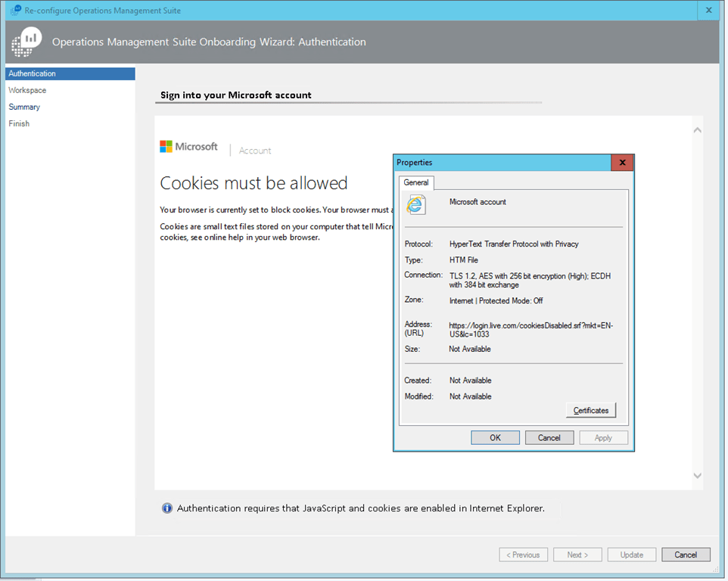Click the 'Your browser is currently set' paragraph
Image resolution: width=728 pixels, height=581 pixels.
point(276,210)
